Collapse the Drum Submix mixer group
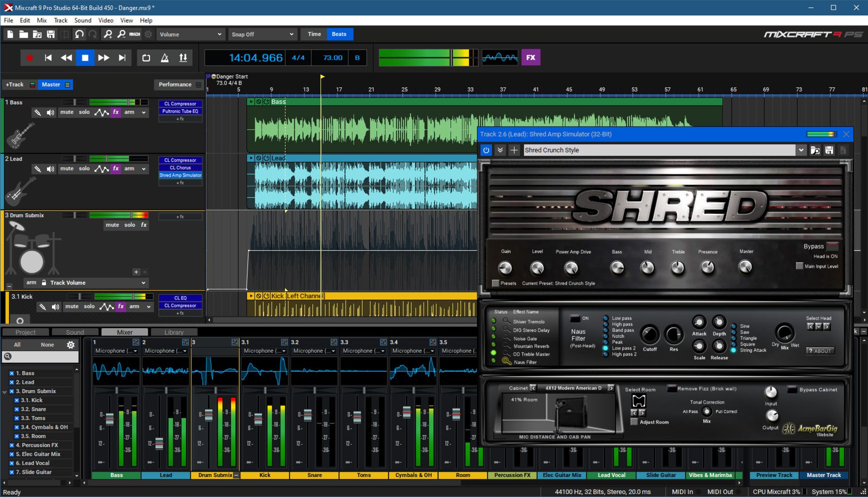 [236, 475]
